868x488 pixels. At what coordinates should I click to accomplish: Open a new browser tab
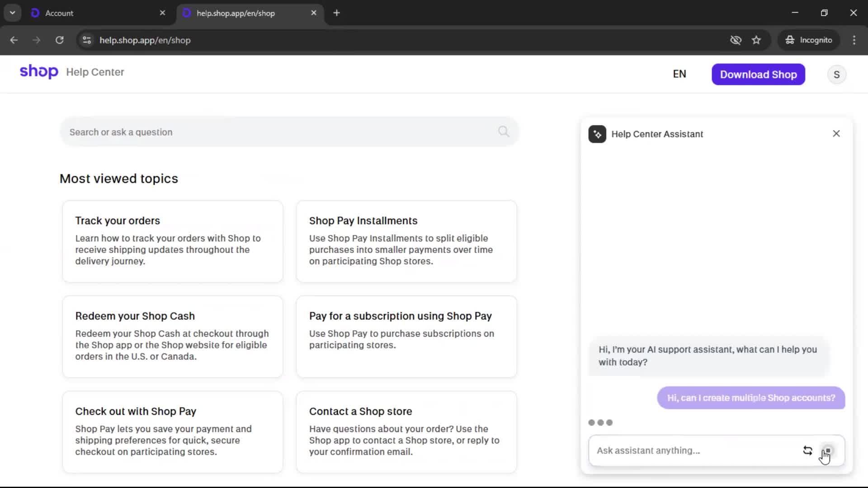(336, 13)
